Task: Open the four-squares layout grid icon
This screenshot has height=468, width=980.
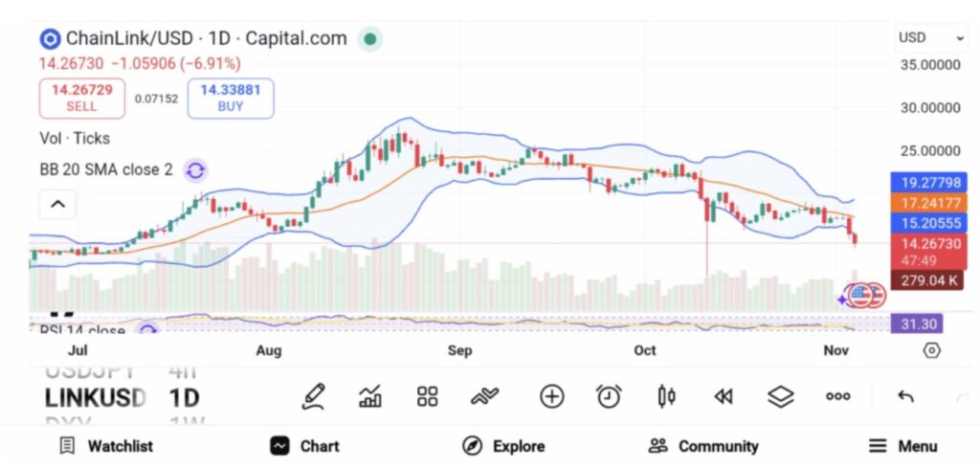Action: click(427, 396)
